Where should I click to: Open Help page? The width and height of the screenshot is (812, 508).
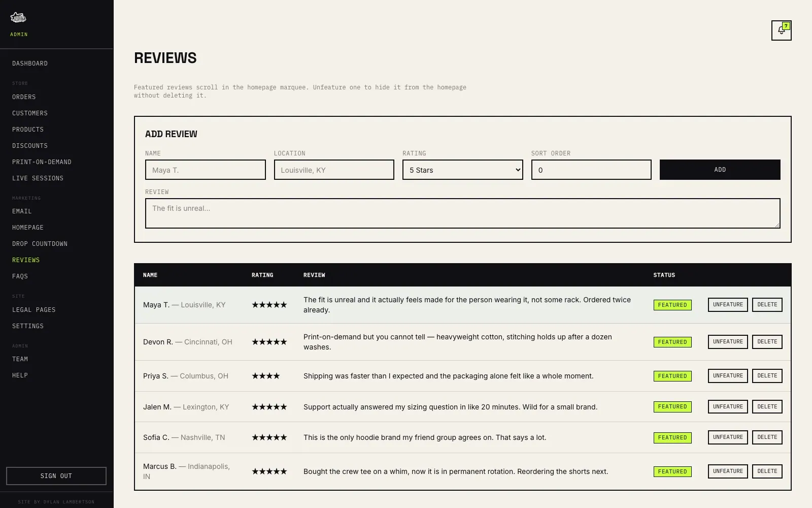click(x=20, y=375)
